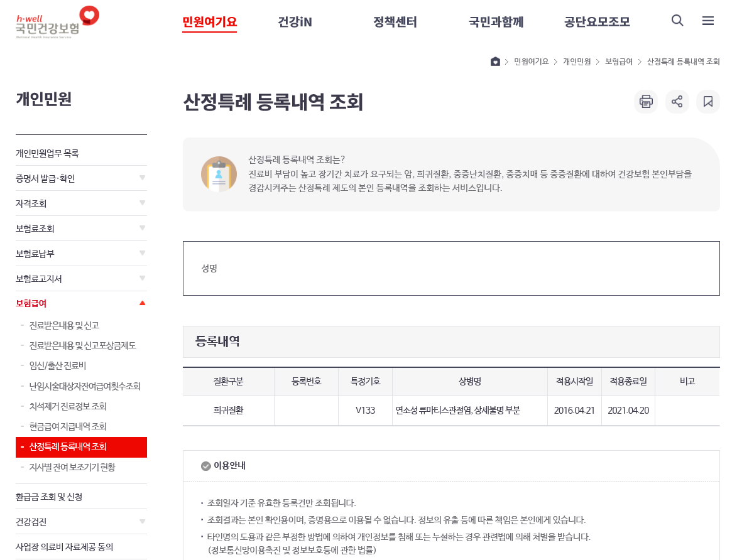Click the search magnifier icon
This screenshot has width=737, height=560.
(677, 21)
